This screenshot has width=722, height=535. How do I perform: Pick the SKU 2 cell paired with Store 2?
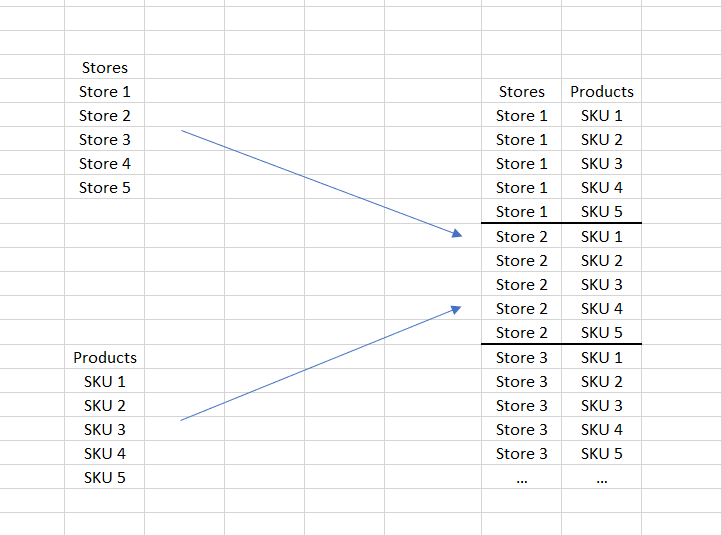click(602, 261)
